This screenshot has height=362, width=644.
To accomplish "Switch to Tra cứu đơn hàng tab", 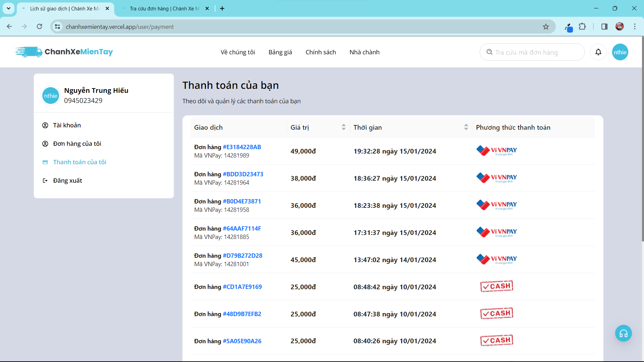I will (164, 9).
